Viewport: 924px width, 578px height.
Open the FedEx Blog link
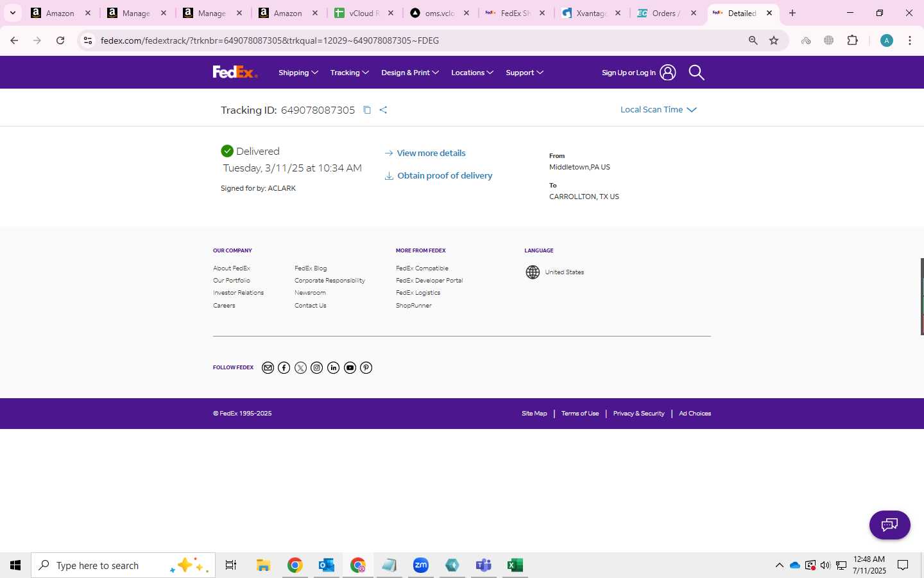click(311, 268)
